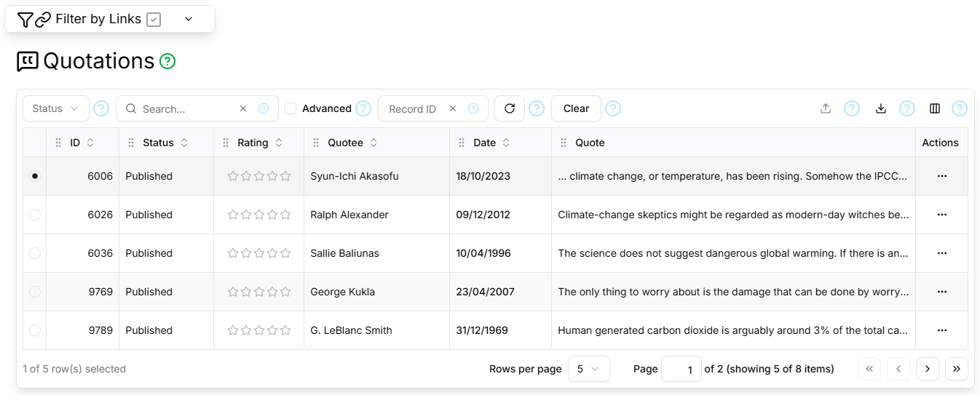Go to the previous page
This screenshot has height=395, width=980.
tap(898, 369)
